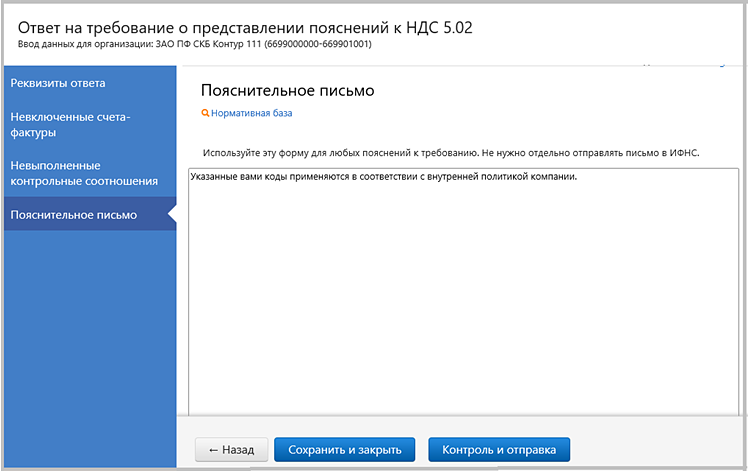This screenshot has width=748, height=471.
Task: Focus the explanatory letter text area
Action: coord(460,290)
